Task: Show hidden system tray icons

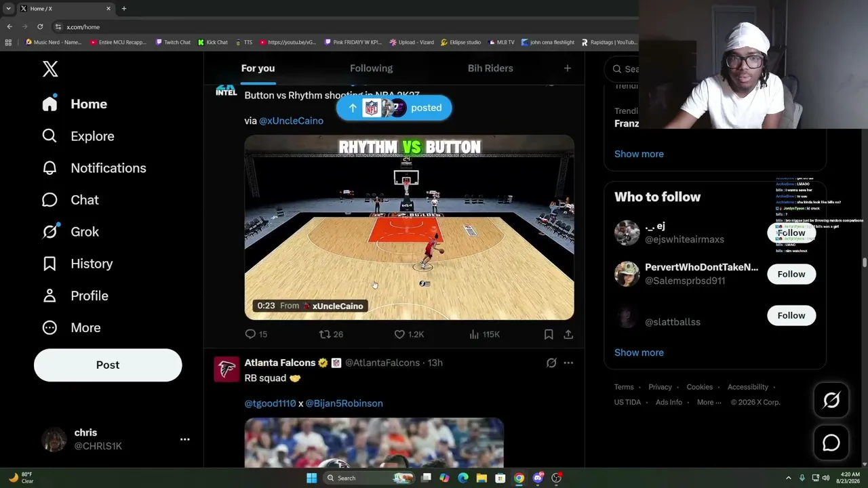Action: (x=788, y=478)
